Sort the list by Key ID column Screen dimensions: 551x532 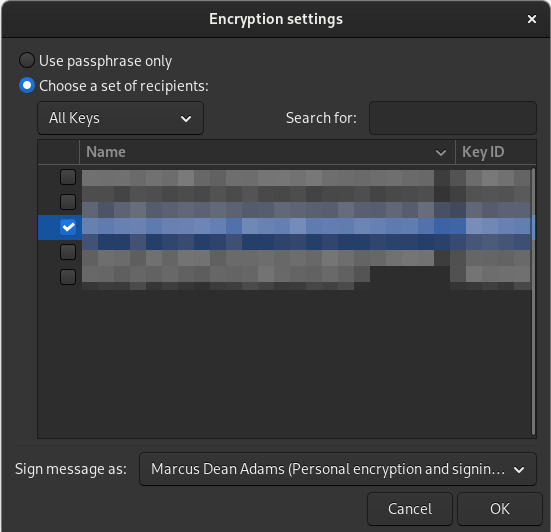(x=495, y=152)
